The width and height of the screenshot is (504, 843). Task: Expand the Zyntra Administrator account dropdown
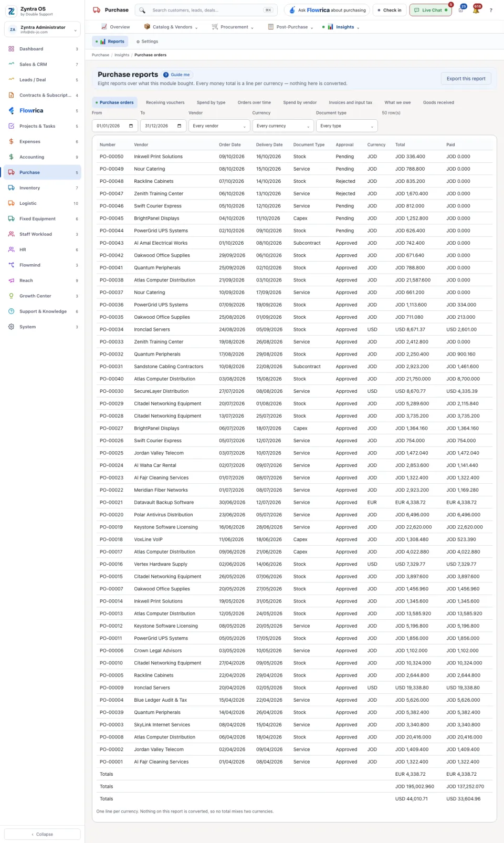43,29
